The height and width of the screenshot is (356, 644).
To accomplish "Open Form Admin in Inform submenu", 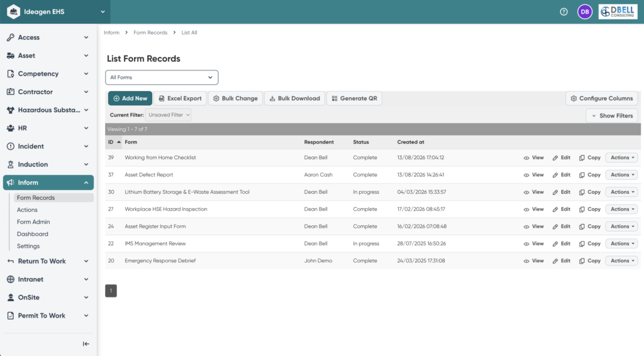I will coord(33,222).
